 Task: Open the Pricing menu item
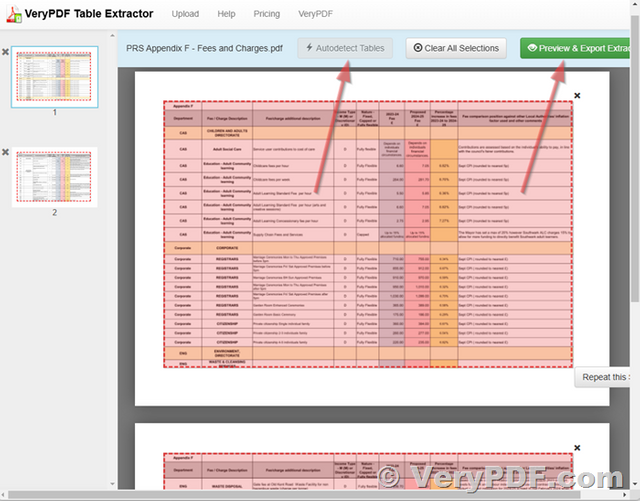pyautogui.click(x=267, y=14)
